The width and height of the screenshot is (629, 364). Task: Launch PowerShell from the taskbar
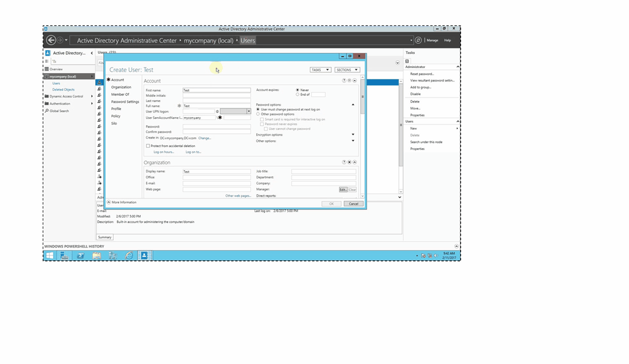(81, 256)
